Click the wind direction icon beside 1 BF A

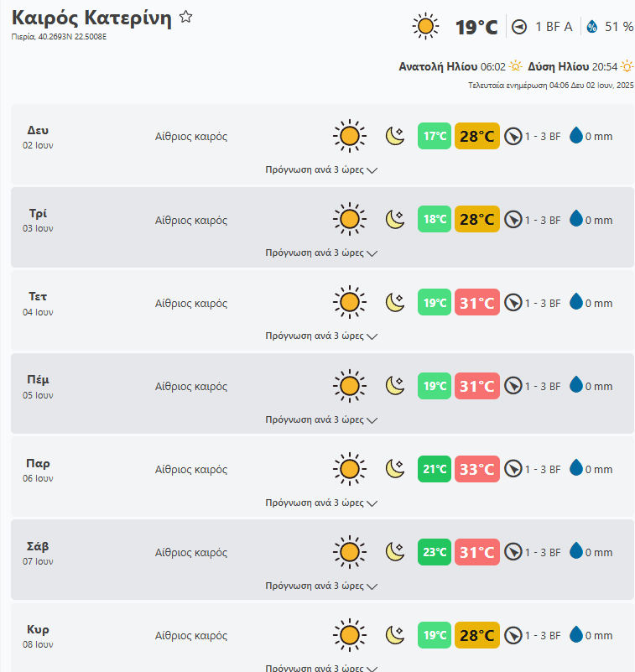[520, 27]
